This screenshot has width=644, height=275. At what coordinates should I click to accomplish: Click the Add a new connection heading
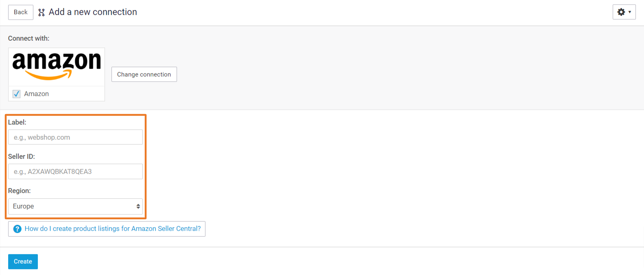[93, 12]
